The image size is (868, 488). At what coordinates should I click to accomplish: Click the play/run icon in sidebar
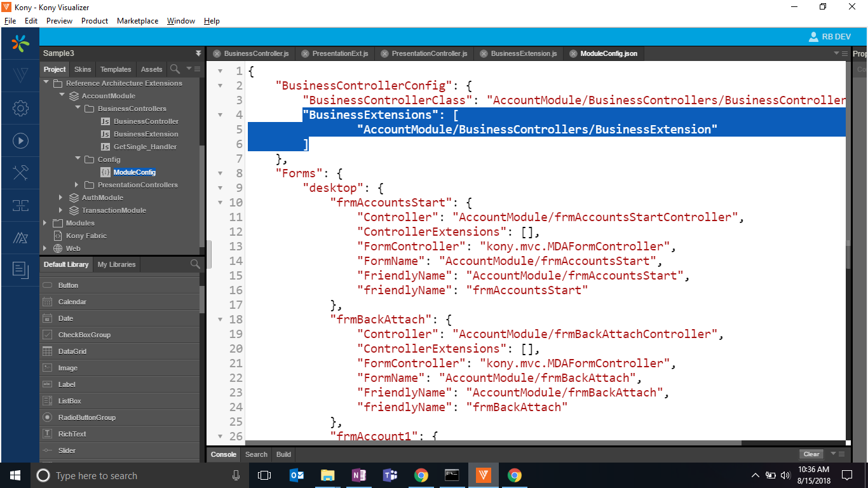coord(20,141)
